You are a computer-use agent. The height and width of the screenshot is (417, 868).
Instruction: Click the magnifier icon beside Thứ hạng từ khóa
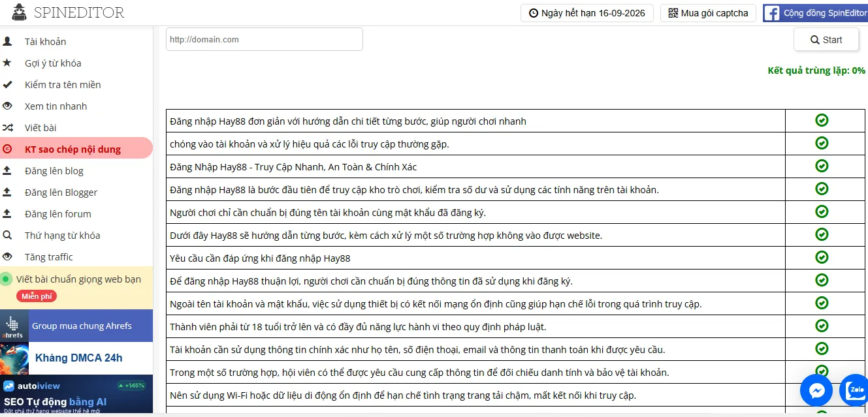[x=7, y=235]
